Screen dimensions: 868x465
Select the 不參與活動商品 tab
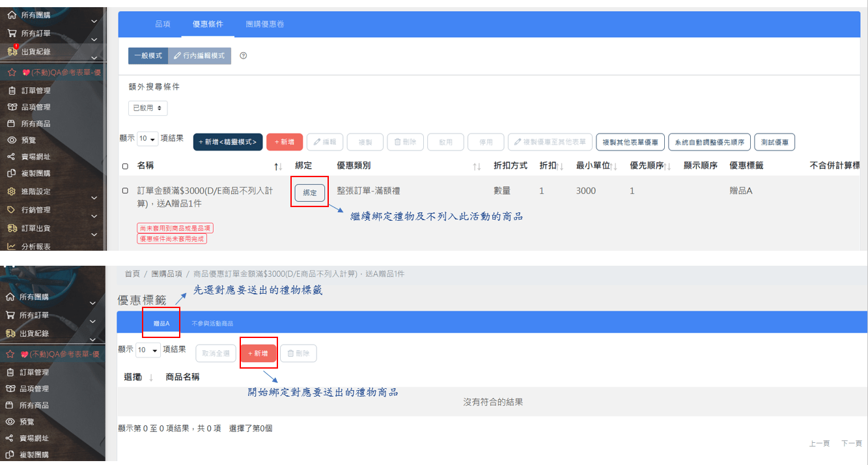pos(212,323)
